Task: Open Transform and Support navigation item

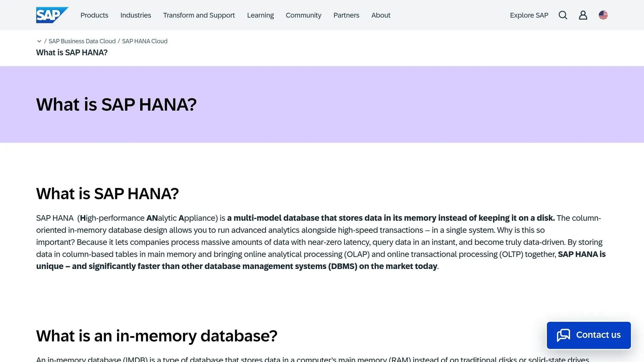Action: [x=199, y=15]
